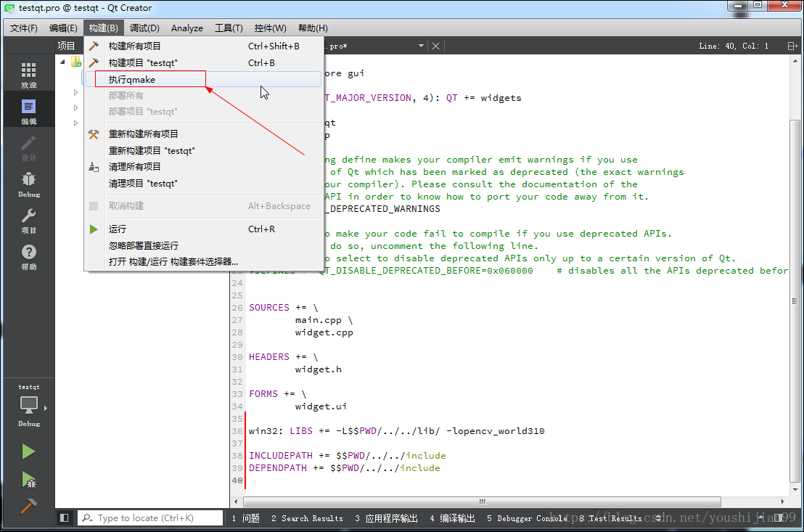Click the HEADERS += line 30
804x532 pixels.
(284, 357)
